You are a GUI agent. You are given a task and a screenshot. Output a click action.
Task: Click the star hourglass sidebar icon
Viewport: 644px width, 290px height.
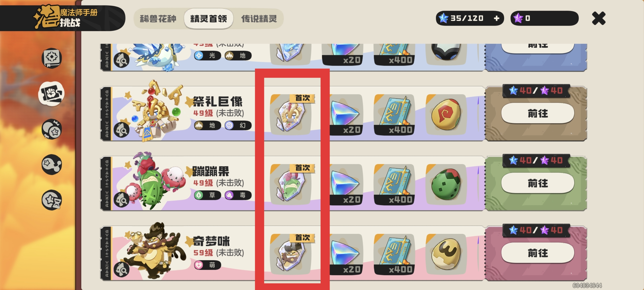tap(52, 200)
